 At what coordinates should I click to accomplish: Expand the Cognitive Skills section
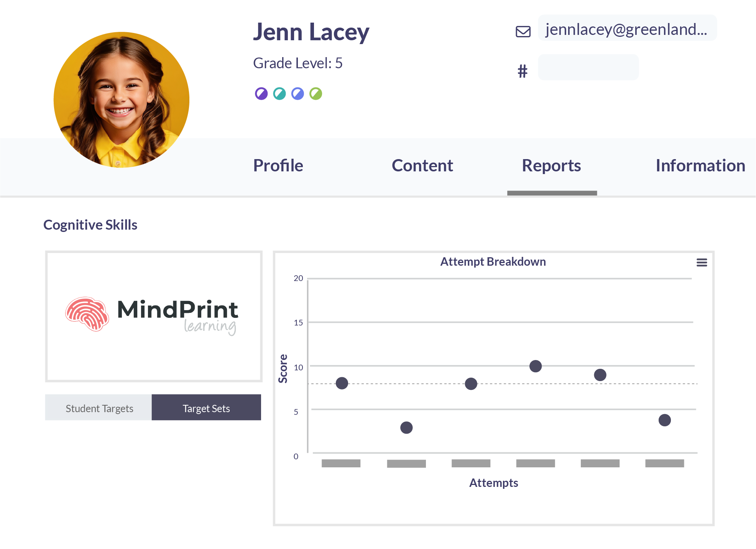[90, 225]
